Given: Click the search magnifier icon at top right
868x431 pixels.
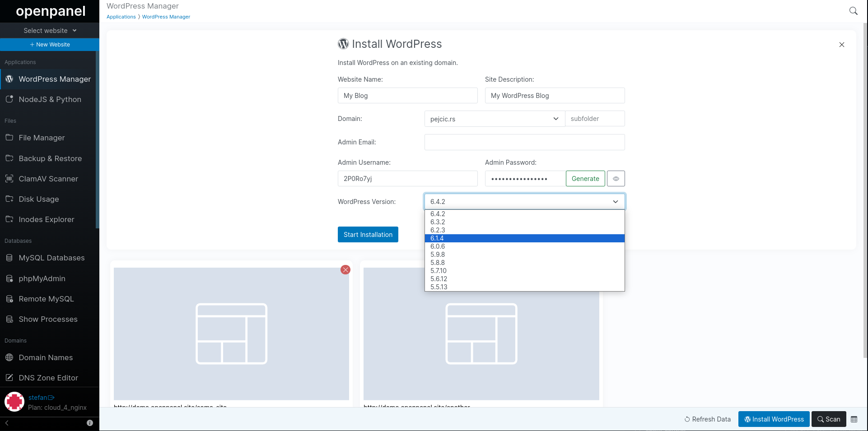Looking at the screenshot, I should [853, 11].
